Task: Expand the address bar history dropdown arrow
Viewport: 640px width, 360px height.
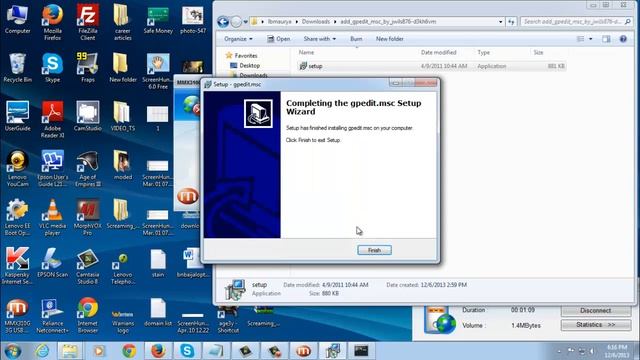Action: pyautogui.click(x=500, y=22)
